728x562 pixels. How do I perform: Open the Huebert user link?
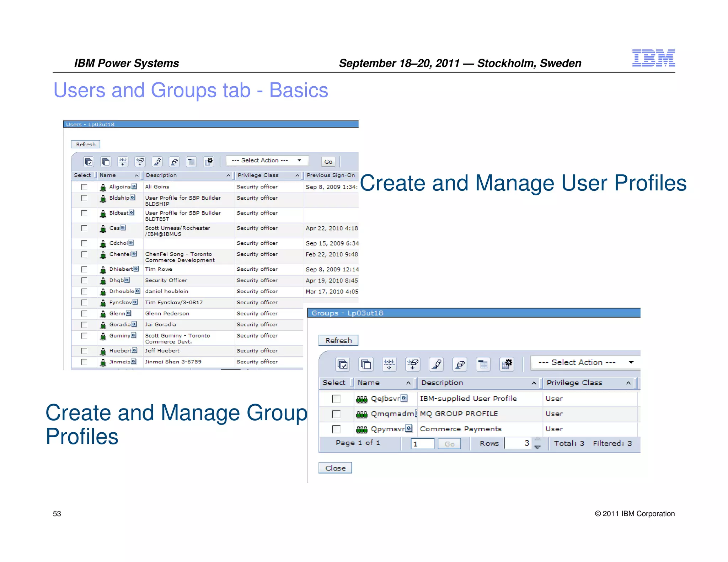(120, 351)
